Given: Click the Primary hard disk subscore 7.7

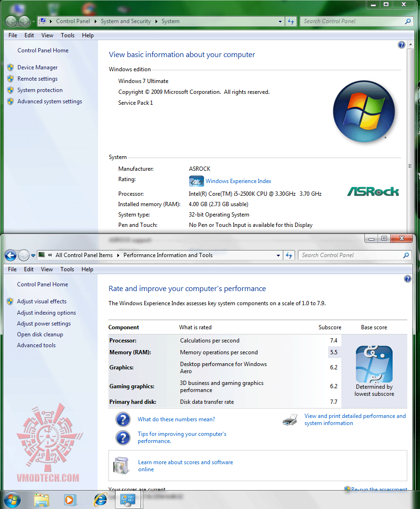Looking at the screenshot, I should tap(334, 402).
